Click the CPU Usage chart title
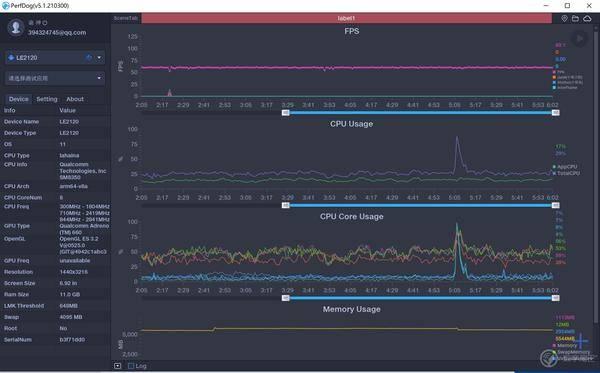600x373 pixels. click(351, 124)
